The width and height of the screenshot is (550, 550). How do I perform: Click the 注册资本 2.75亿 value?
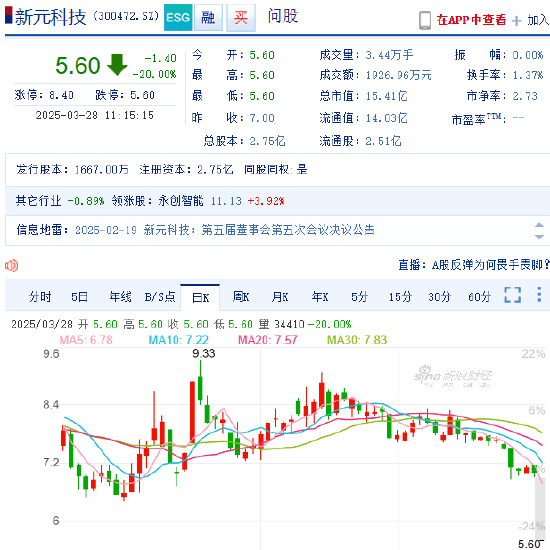point(215,170)
